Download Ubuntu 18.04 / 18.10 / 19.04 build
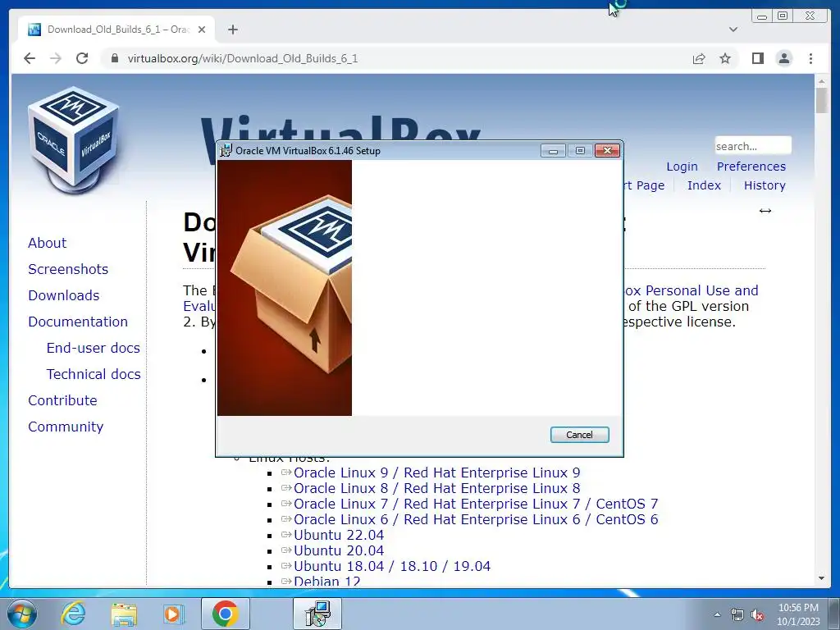 [392, 566]
